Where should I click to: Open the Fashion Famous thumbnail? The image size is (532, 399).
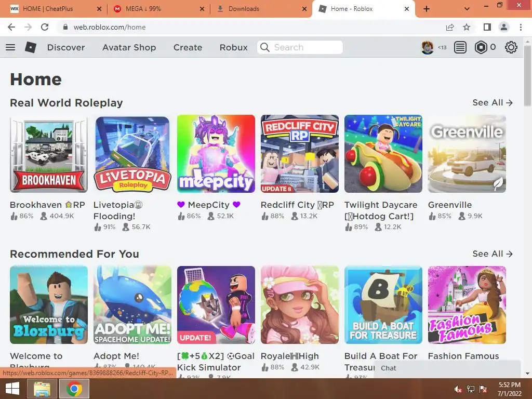click(x=467, y=304)
